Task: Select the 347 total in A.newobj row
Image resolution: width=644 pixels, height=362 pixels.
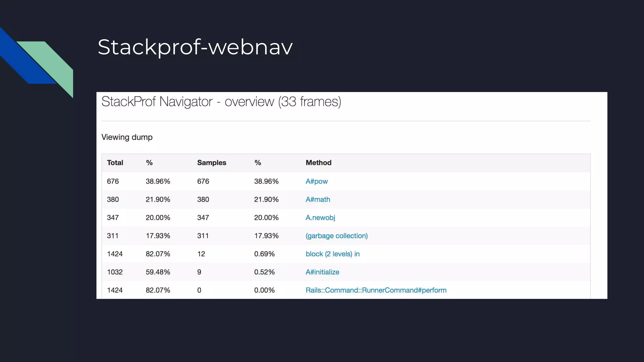Action: pos(113,218)
